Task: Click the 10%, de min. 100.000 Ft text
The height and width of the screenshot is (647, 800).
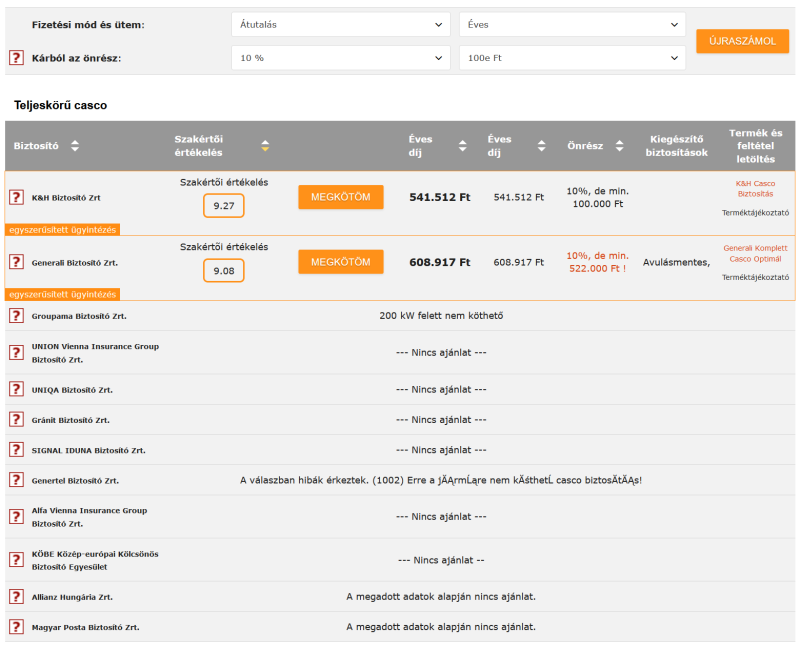Action: [597, 197]
